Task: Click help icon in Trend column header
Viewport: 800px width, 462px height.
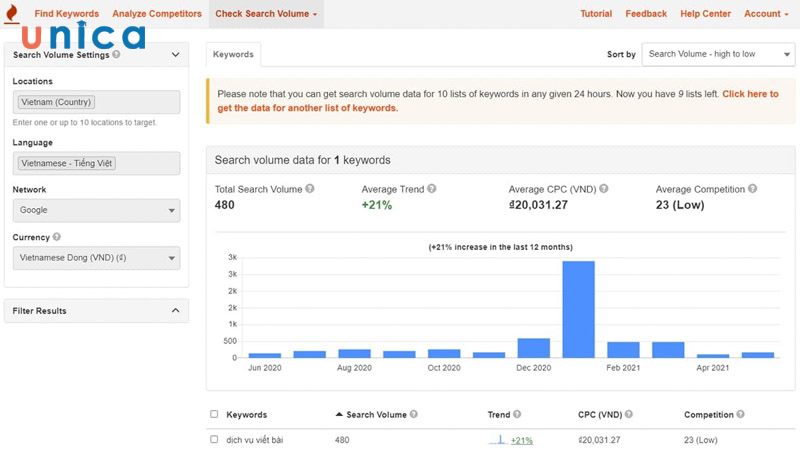Action: (518, 415)
